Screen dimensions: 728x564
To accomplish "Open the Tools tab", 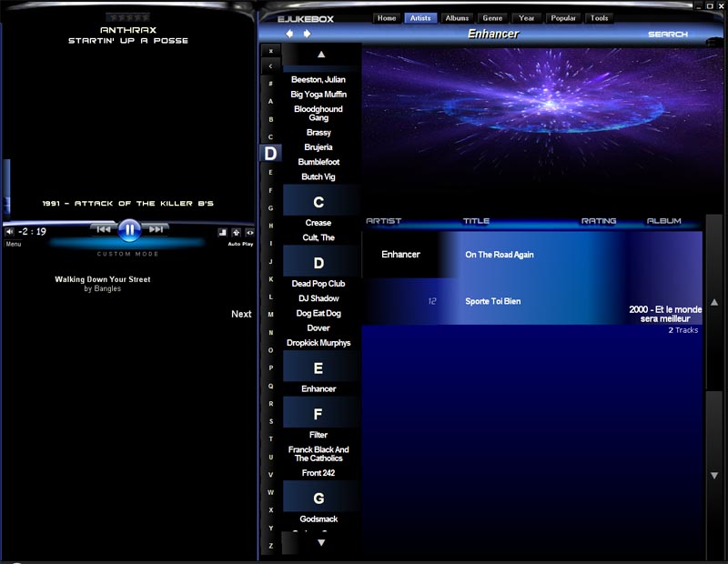I will 599,18.
